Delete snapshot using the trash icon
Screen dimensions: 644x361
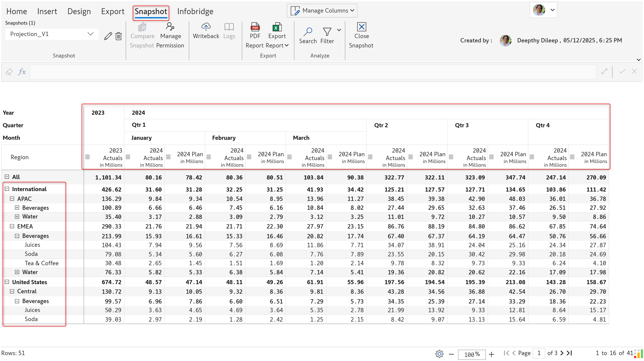click(118, 36)
